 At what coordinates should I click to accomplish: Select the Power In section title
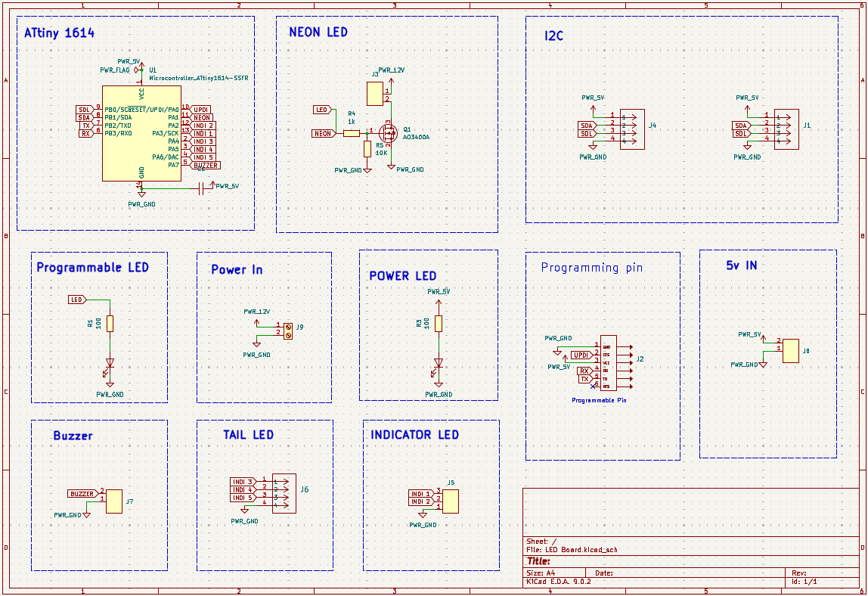coord(237,270)
